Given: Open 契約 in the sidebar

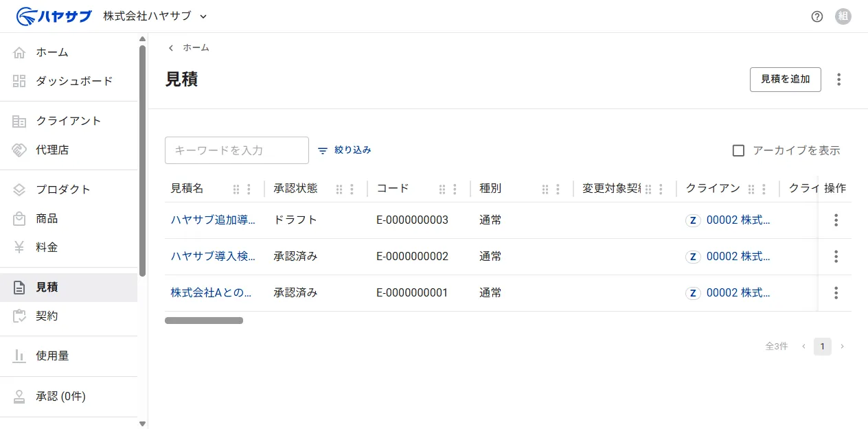Looking at the screenshot, I should (69, 316).
